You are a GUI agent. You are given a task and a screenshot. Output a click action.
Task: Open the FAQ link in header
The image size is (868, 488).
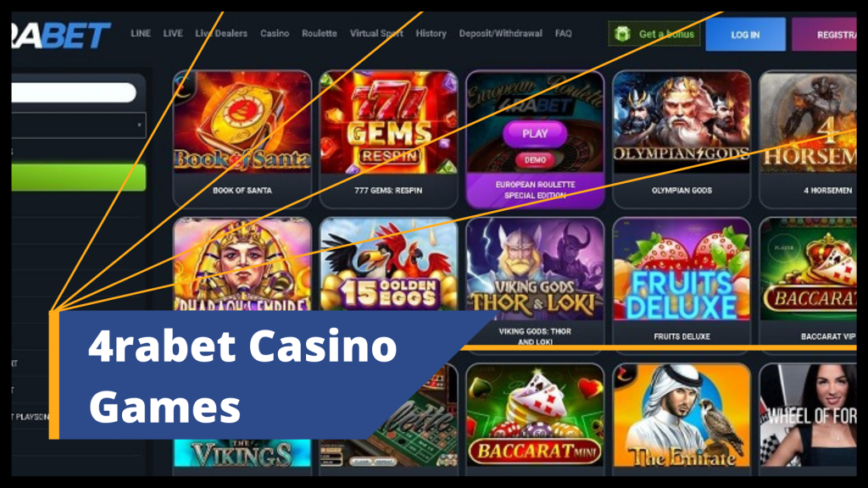(x=563, y=33)
